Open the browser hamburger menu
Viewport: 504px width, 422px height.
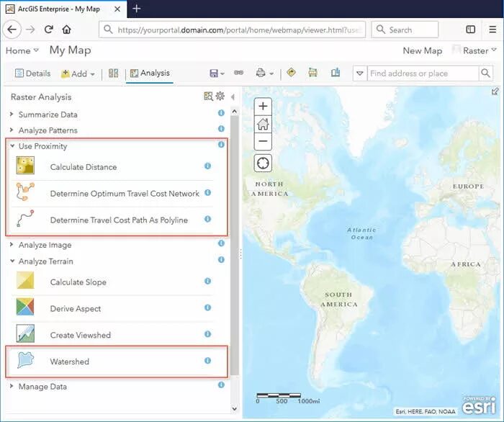point(492,30)
